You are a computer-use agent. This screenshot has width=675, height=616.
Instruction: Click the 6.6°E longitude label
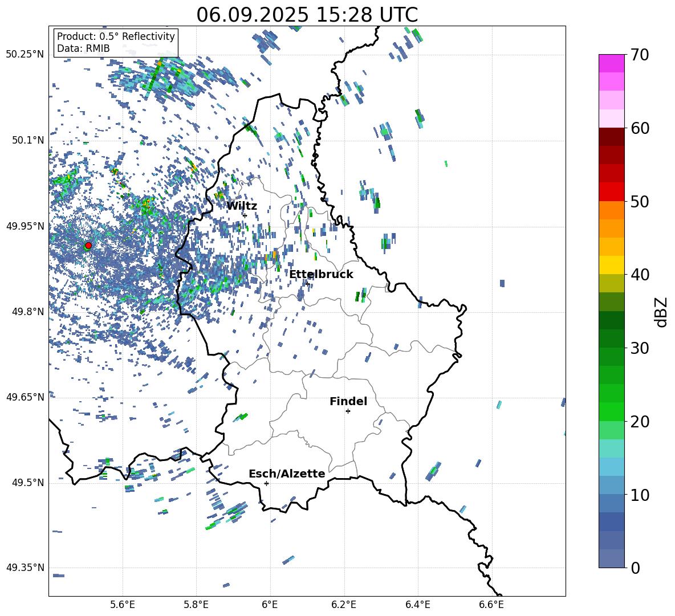tap(491, 605)
